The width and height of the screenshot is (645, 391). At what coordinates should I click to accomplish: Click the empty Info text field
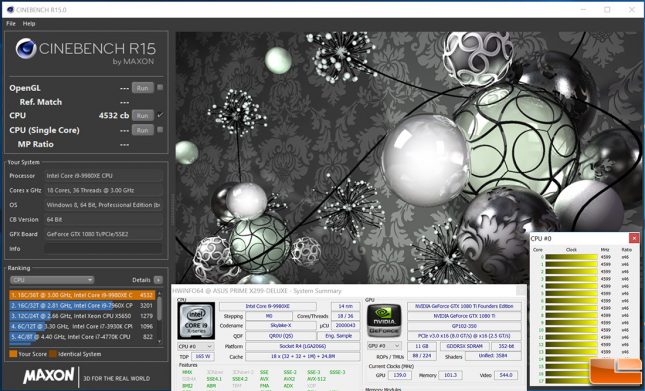click(x=103, y=248)
